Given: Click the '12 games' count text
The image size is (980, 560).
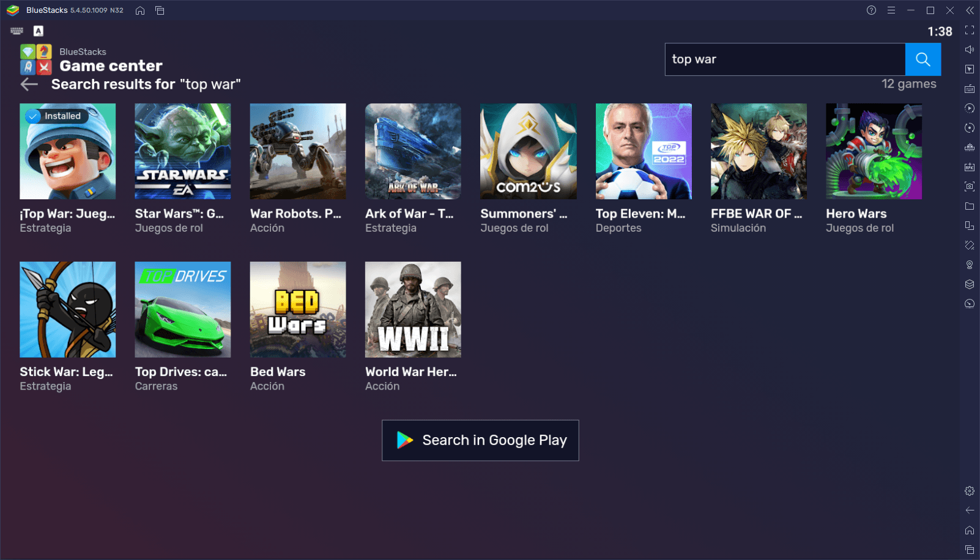Looking at the screenshot, I should pyautogui.click(x=908, y=84).
